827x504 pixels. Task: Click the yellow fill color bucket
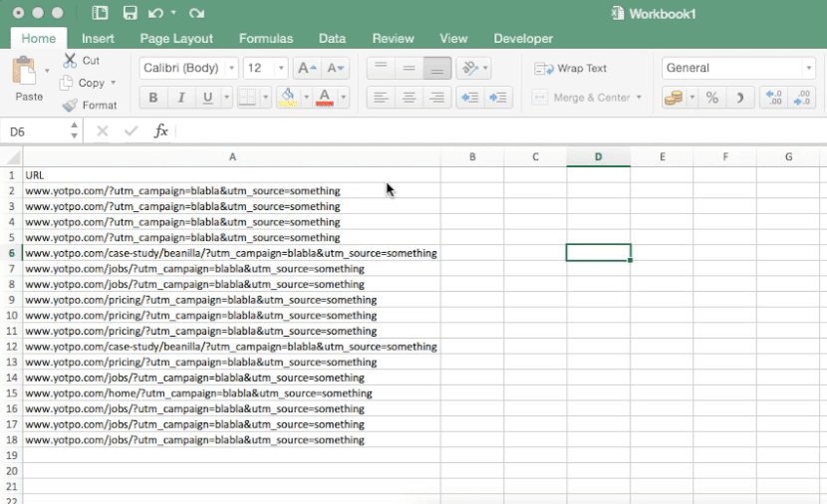tap(288, 97)
